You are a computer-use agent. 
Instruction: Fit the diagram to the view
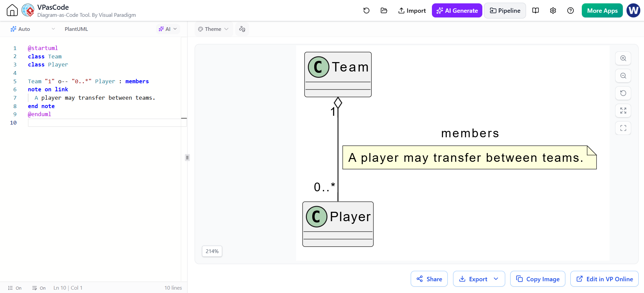pos(623,110)
